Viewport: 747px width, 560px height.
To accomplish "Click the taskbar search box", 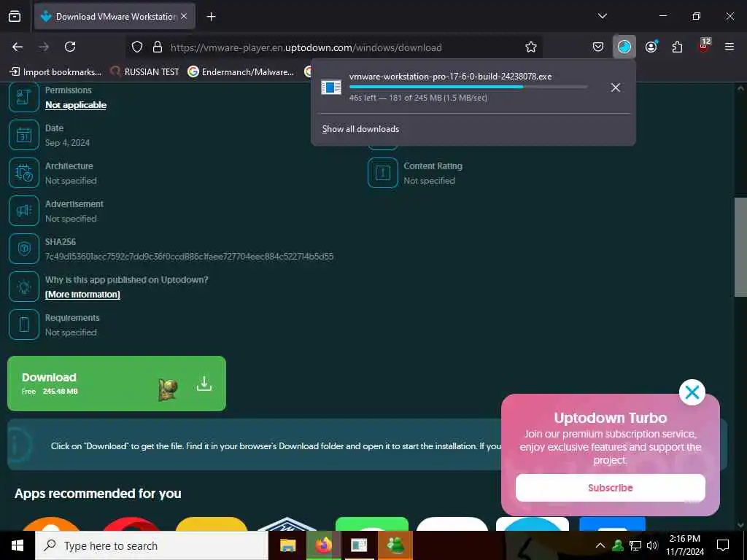I will point(152,545).
